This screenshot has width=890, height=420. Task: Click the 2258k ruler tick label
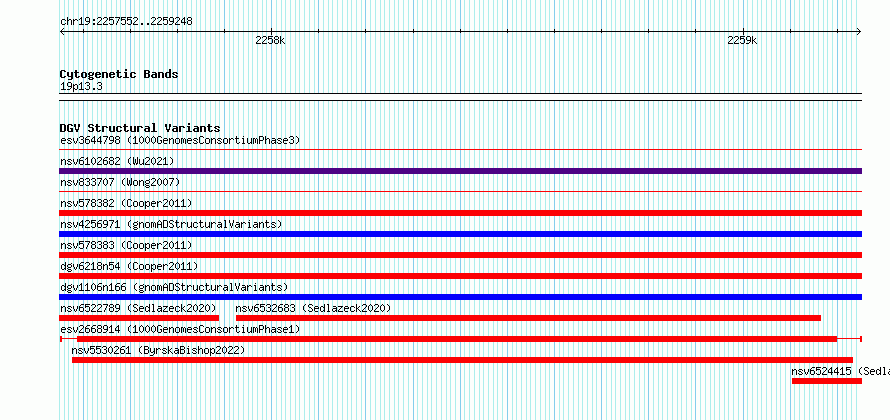(270, 40)
